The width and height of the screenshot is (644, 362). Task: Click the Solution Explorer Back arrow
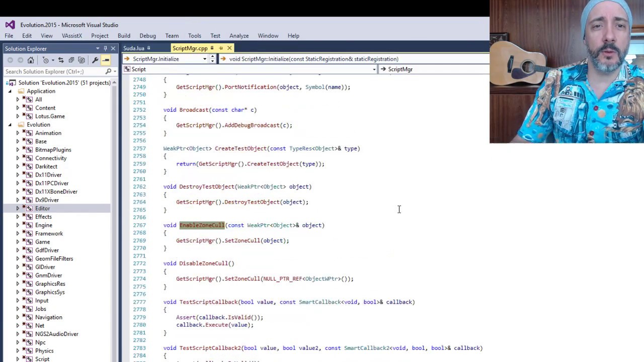tap(10, 60)
